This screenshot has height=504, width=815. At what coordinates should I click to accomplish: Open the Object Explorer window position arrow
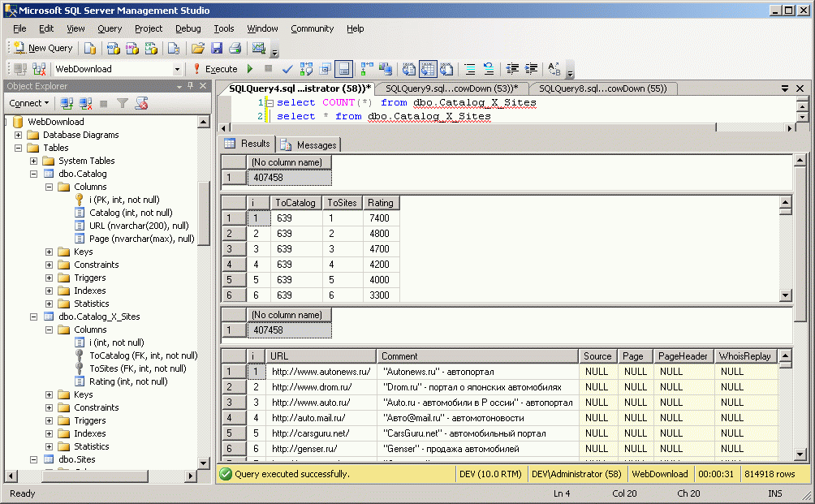coord(179,86)
